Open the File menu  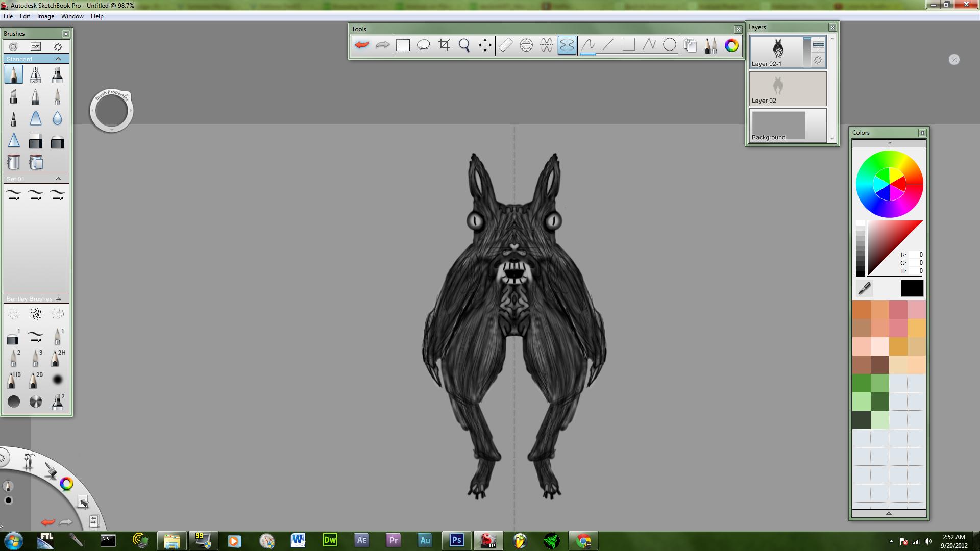(8, 16)
